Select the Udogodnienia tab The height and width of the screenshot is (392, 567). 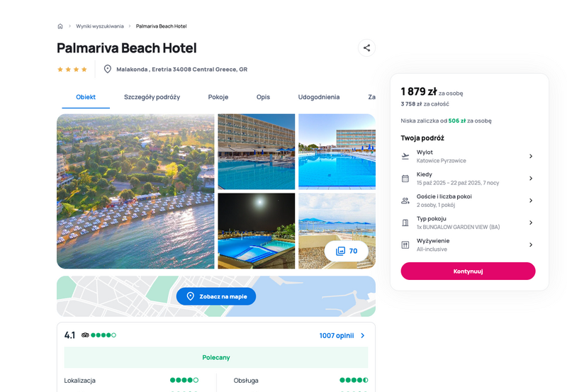pos(318,97)
